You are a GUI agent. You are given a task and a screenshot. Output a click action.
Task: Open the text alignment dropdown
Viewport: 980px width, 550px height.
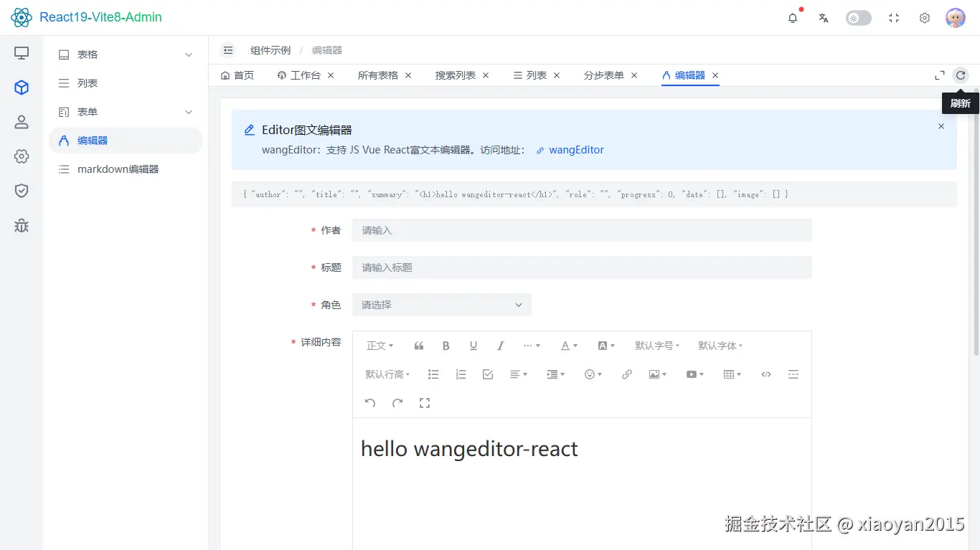519,374
